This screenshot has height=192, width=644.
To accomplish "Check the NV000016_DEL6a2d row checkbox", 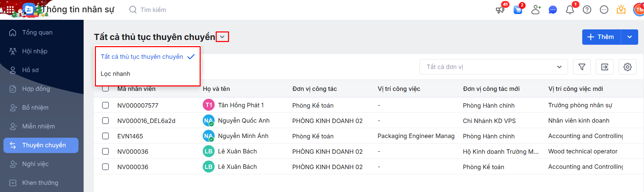I will tap(105, 121).
